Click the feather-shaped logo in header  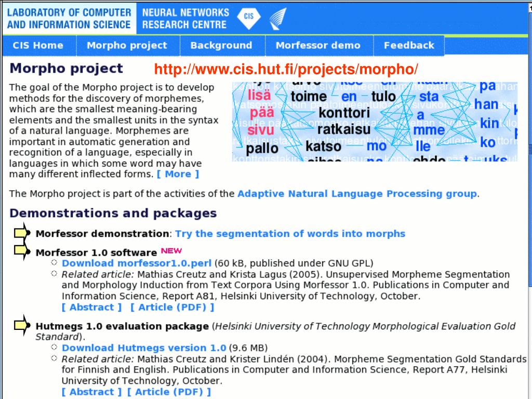click(278, 19)
